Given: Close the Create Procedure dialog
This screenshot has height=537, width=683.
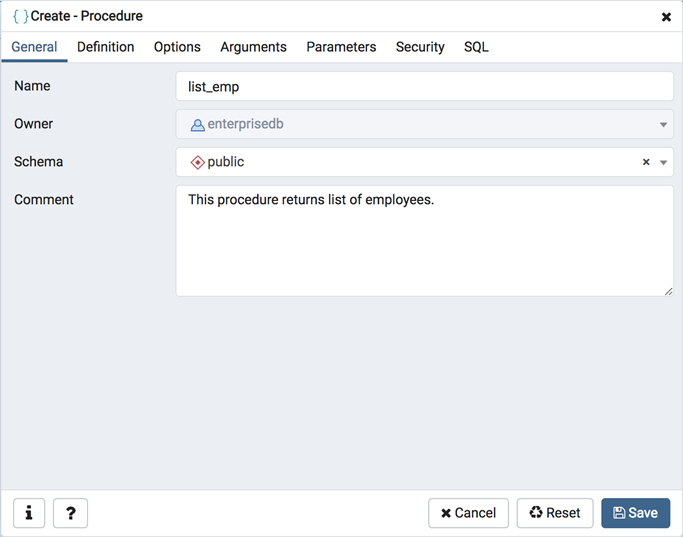Looking at the screenshot, I should 666,17.
